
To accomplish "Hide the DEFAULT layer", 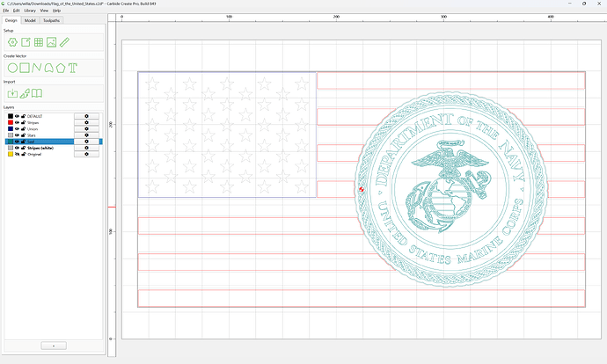I will click(17, 116).
